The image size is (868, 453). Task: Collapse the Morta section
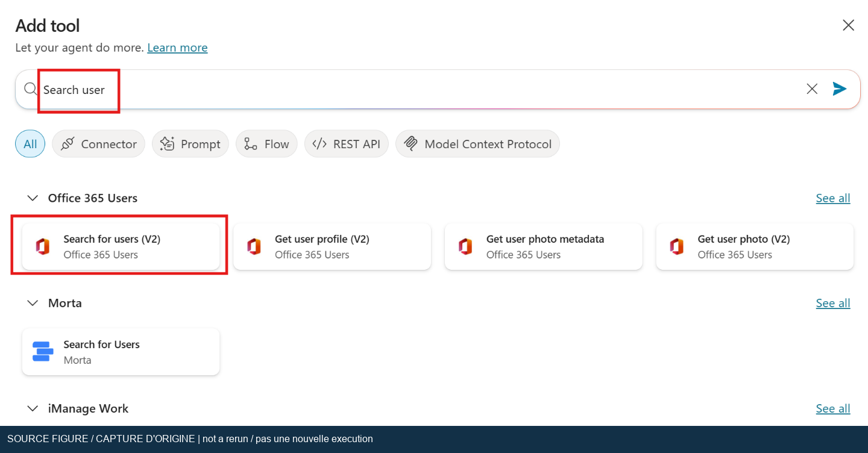coord(33,303)
